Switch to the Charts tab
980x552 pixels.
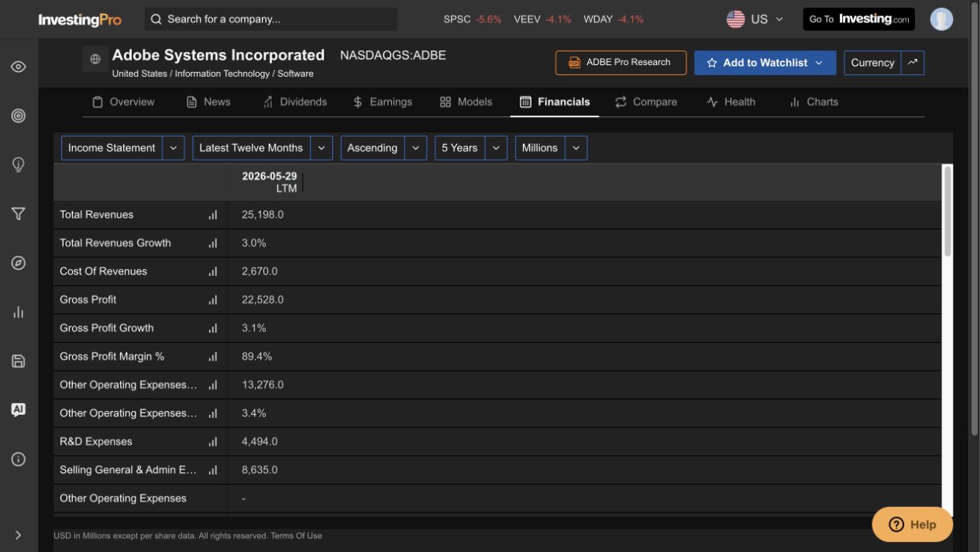(x=813, y=102)
